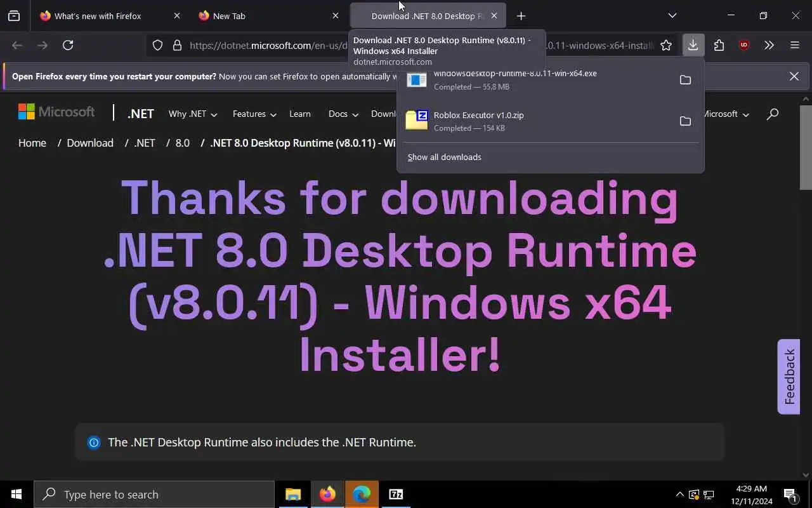Show hidden system tray icons
This screenshot has height=508, width=812.
pyautogui.click(x=679, y=494)
